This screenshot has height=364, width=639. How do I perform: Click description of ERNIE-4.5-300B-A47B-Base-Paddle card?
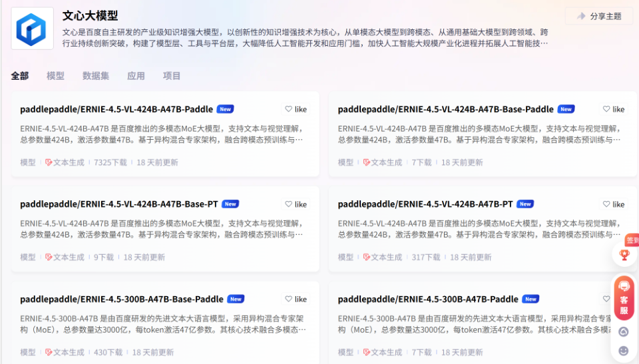point(162,324)
